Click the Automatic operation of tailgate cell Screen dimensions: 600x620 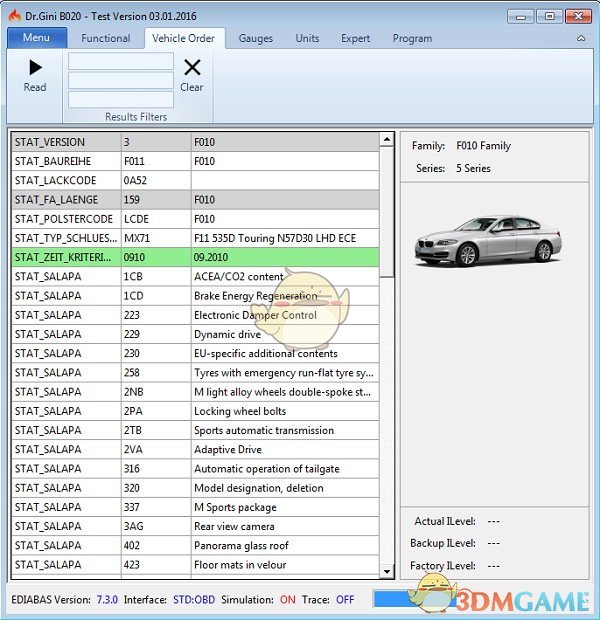click(285, 469)
